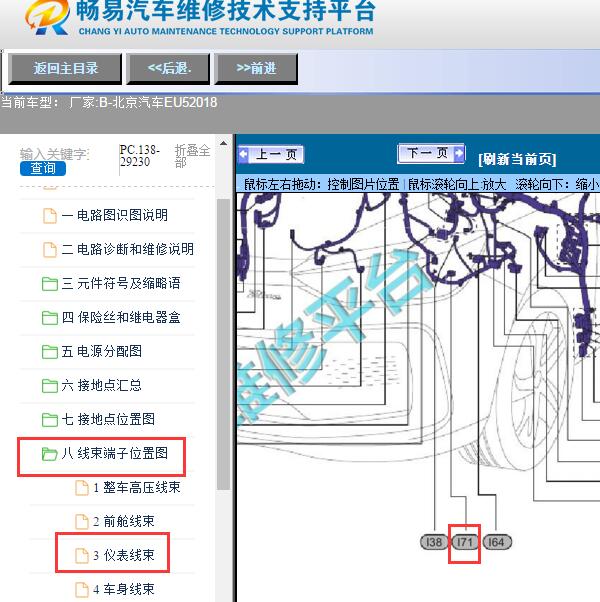Click document icon beside 3 仪表线束
Viewport: 600px width, 602px height.
click(82, 556)
